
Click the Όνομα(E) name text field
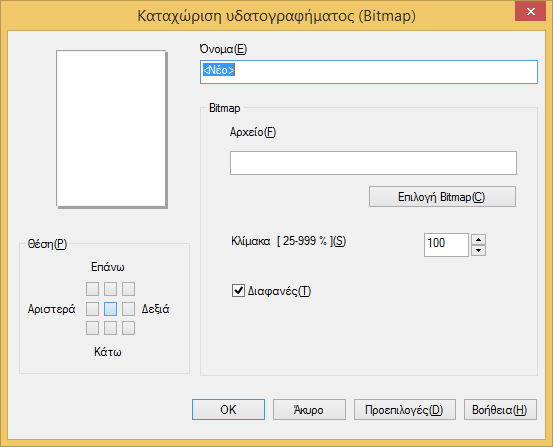(x=369, y=72)
